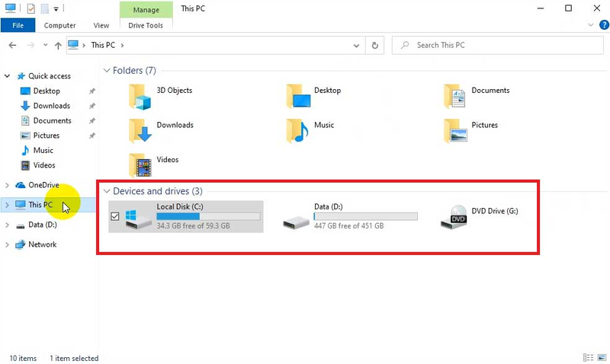Select Documents in Quick access
The height and width of the screenshot is (364, 610).
click(x=52, y=120)
